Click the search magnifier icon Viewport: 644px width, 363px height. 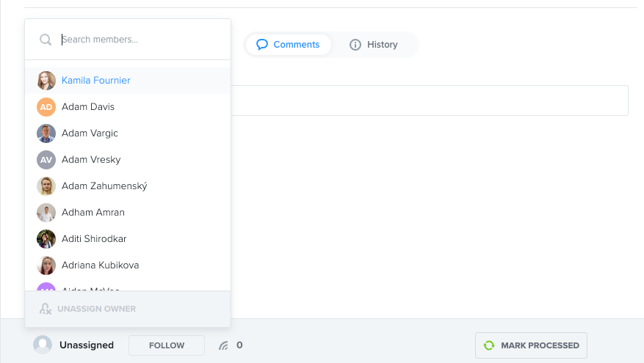point(46,40)
